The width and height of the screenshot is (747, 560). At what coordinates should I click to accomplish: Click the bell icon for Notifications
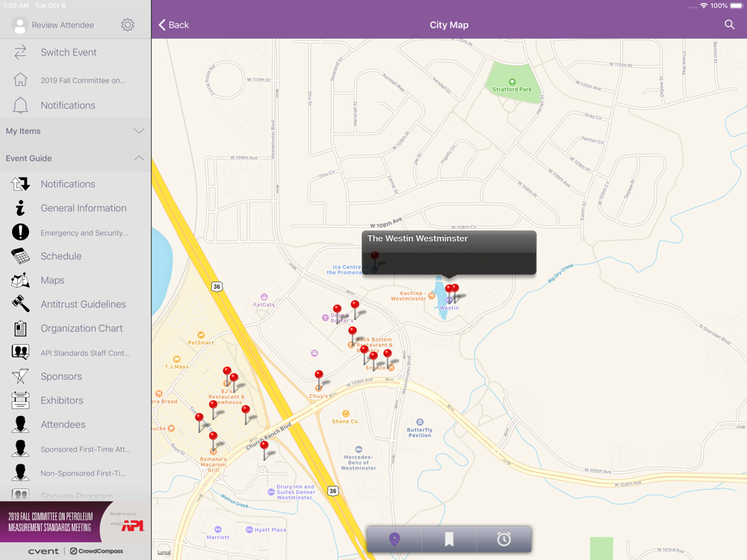pos(20,105)
